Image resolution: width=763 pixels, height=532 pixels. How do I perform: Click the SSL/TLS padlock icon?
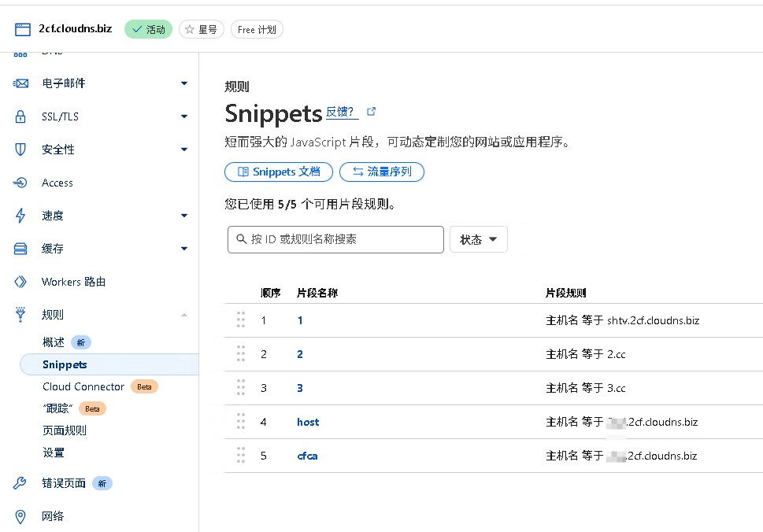[21, 116]
